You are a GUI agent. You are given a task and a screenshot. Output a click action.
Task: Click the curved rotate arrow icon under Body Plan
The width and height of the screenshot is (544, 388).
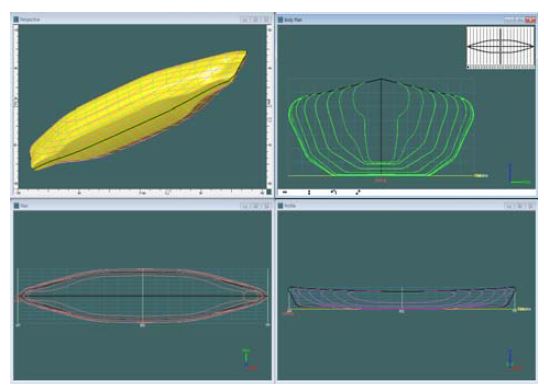334,192
